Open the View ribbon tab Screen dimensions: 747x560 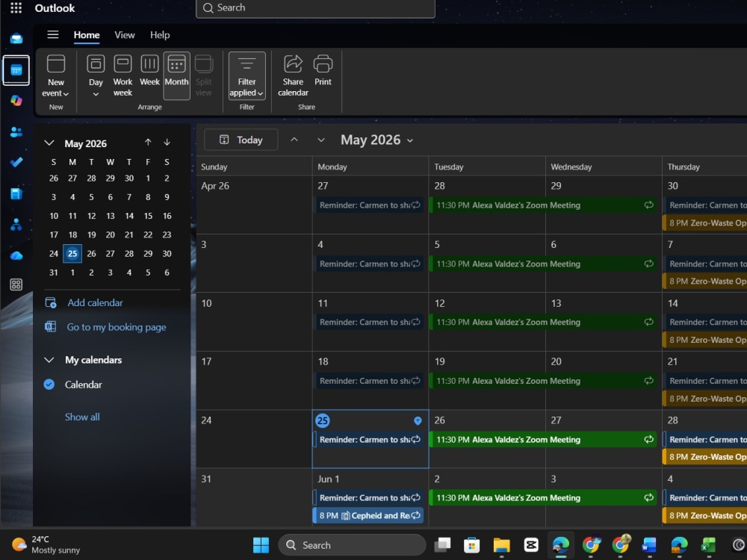(124, 35)
